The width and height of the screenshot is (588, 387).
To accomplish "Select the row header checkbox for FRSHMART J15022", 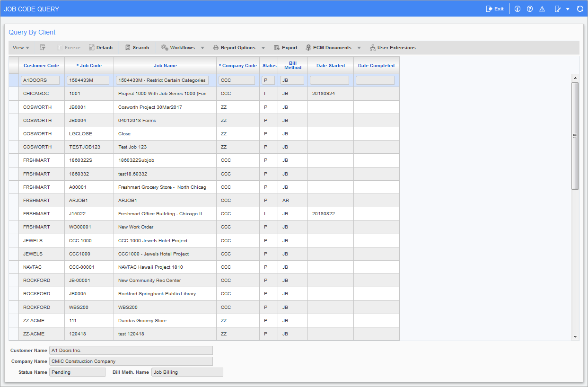I will [x=13, y=213].
